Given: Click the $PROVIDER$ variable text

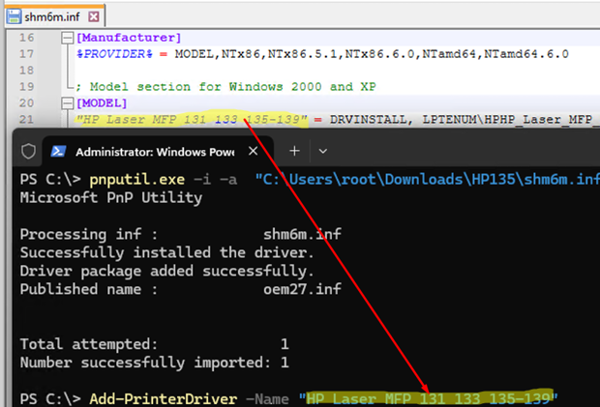Looking at the screenshot, I should 114,54.
